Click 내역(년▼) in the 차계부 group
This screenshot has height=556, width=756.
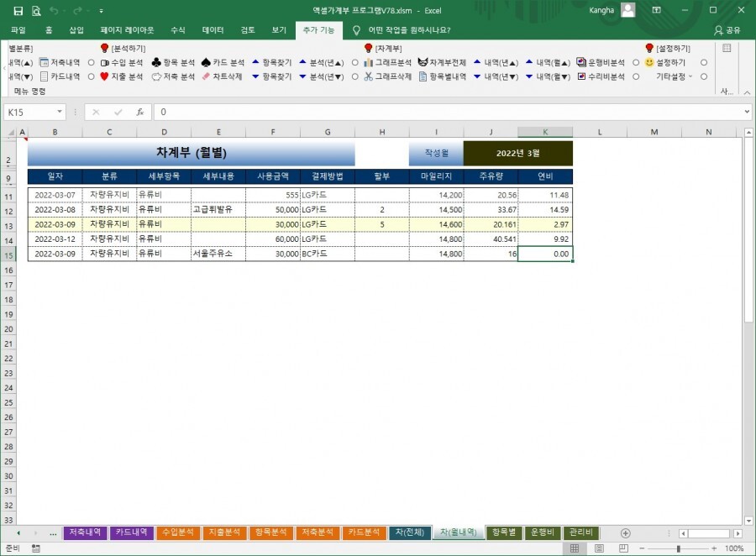[x=496, y=76]
